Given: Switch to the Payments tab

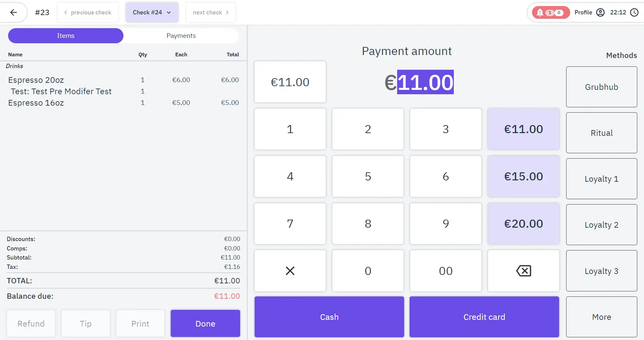Looking at the screenshot, I should coord(181,36).
